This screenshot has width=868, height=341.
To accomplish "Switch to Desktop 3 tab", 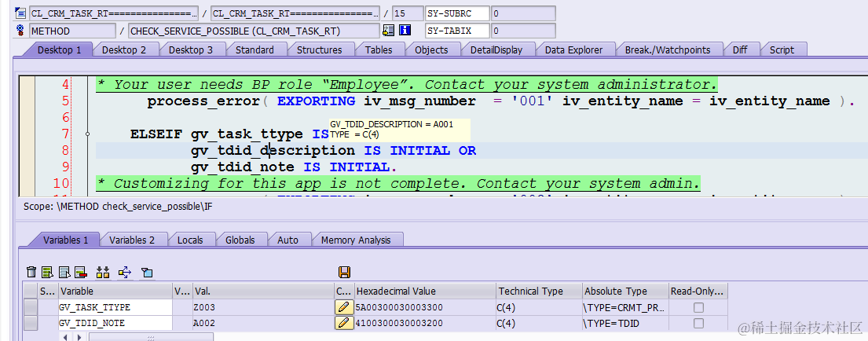I will coord(190,49).
